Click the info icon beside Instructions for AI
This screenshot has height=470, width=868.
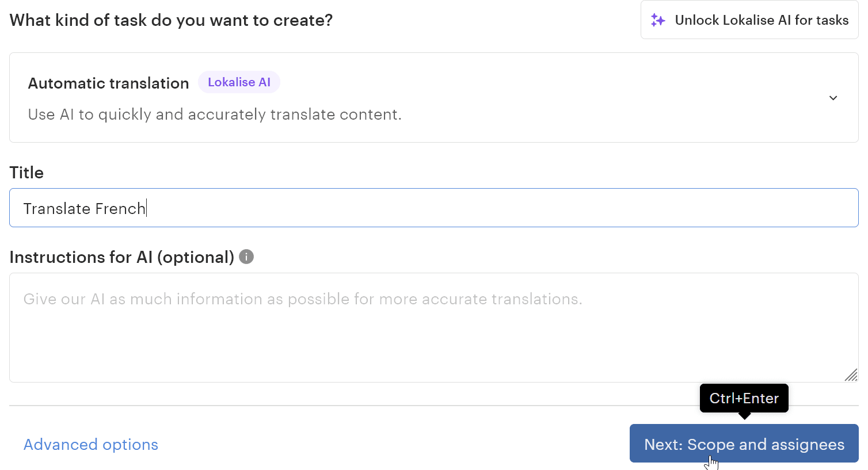246,257
